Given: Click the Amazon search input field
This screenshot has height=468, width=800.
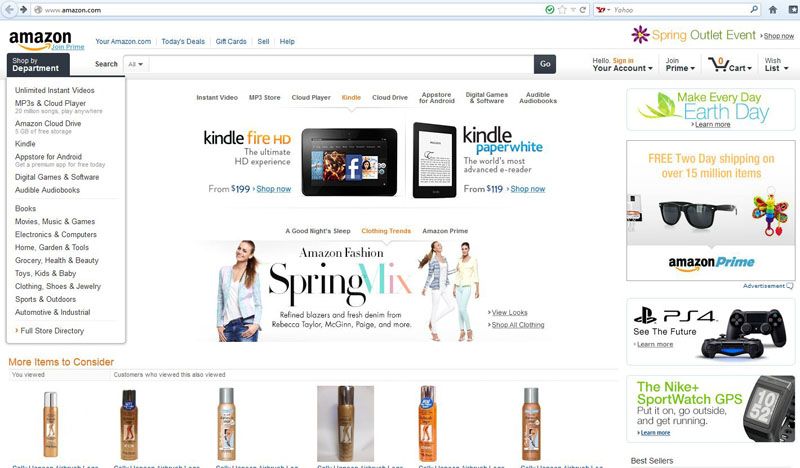Looking at the screenshot, I should (341, 64).
